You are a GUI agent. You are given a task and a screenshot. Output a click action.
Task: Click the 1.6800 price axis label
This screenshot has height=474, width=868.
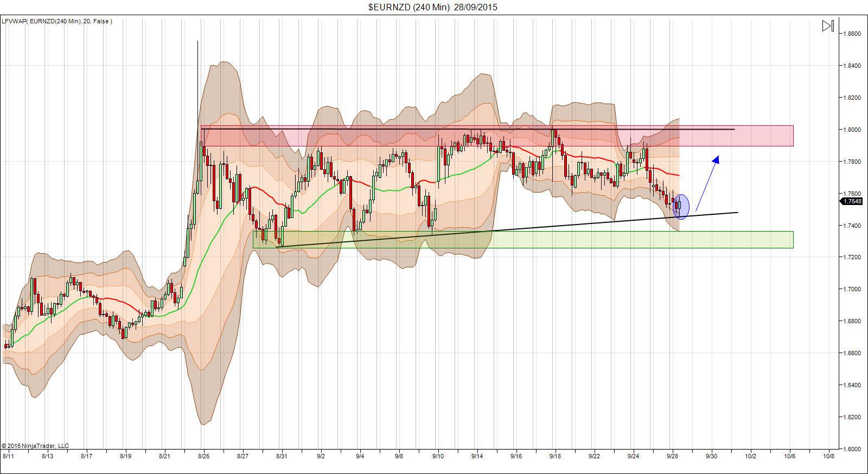point(852,321)
